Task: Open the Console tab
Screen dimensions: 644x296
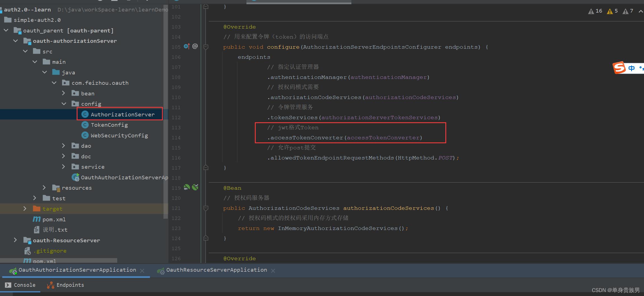Action: pos(20,285)
